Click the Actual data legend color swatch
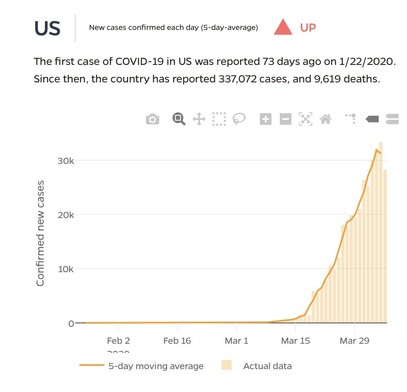407x392 pixels. click(x=226, y=365)
